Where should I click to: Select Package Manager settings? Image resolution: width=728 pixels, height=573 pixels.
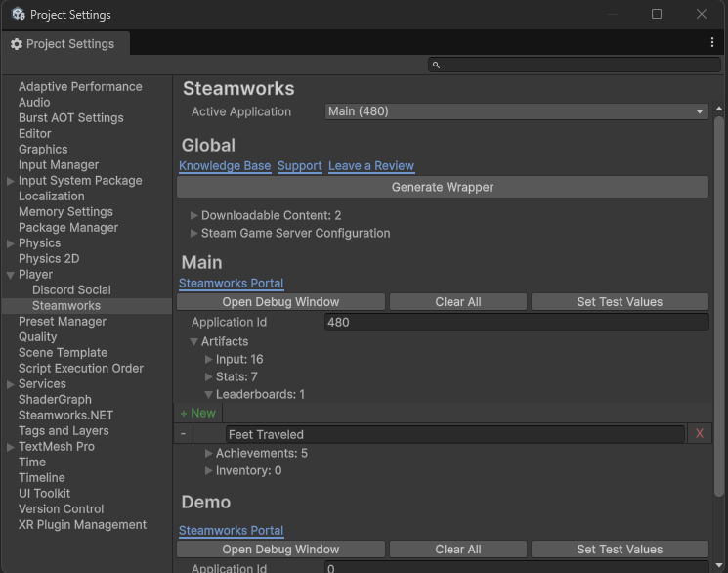pos(68,228)
